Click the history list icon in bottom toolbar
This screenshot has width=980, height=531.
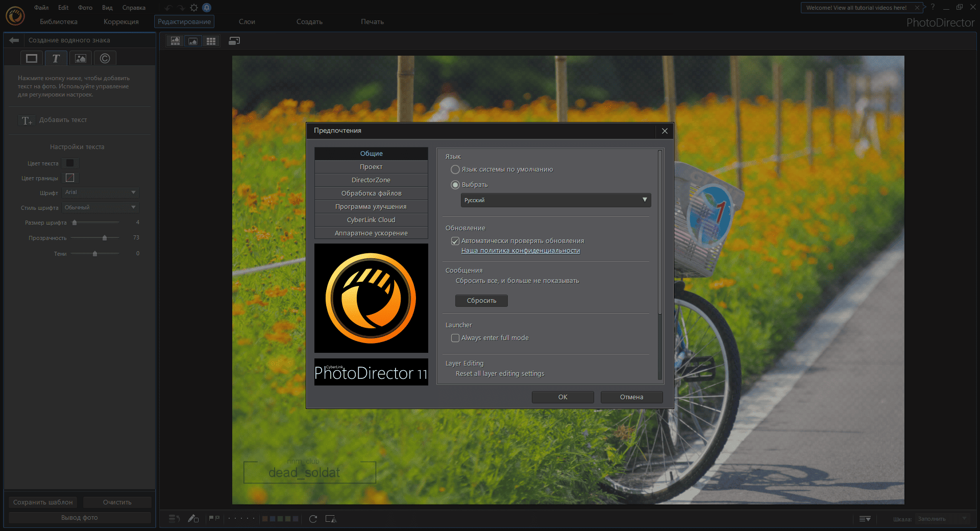tap(175, 519)
